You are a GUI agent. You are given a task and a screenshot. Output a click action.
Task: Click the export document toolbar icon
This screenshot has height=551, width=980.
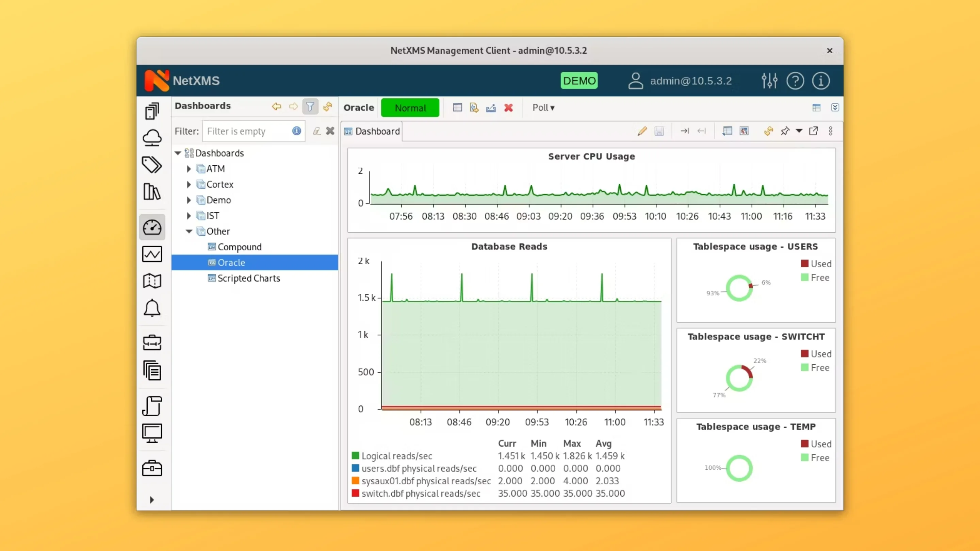[474, 107]
